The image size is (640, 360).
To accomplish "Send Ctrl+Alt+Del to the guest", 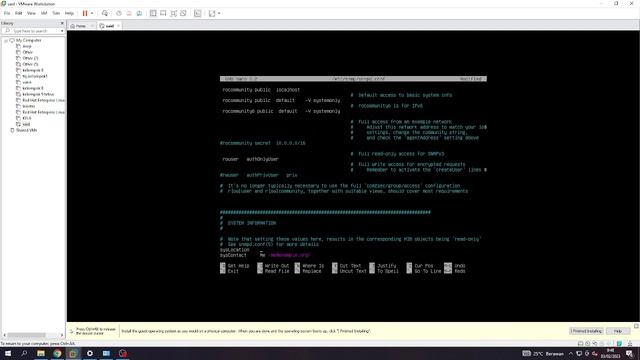I will pyautogui.click(x=105, y=13).
